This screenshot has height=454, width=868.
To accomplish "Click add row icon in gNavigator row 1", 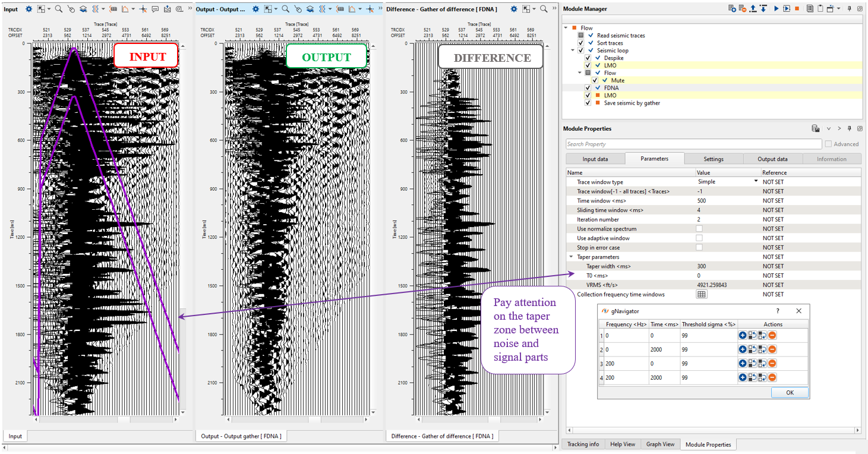I will 743,335.
